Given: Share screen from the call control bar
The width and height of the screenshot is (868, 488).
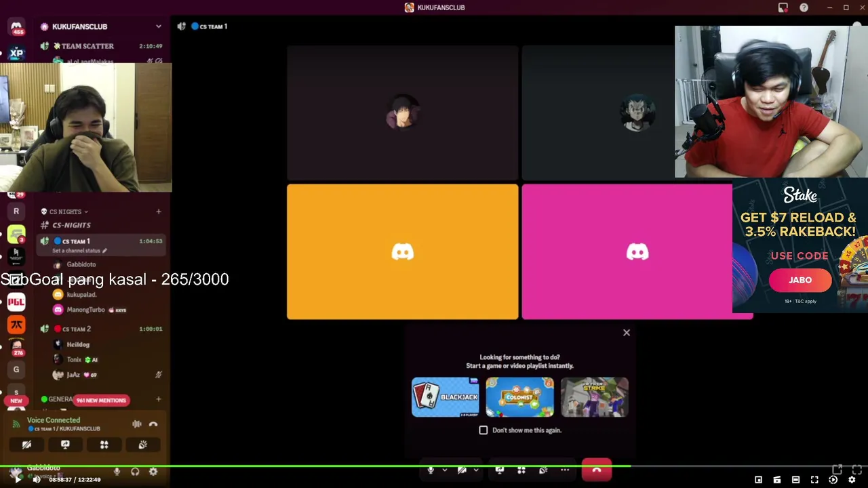Looking at the screenshot, I should (500, 470).
